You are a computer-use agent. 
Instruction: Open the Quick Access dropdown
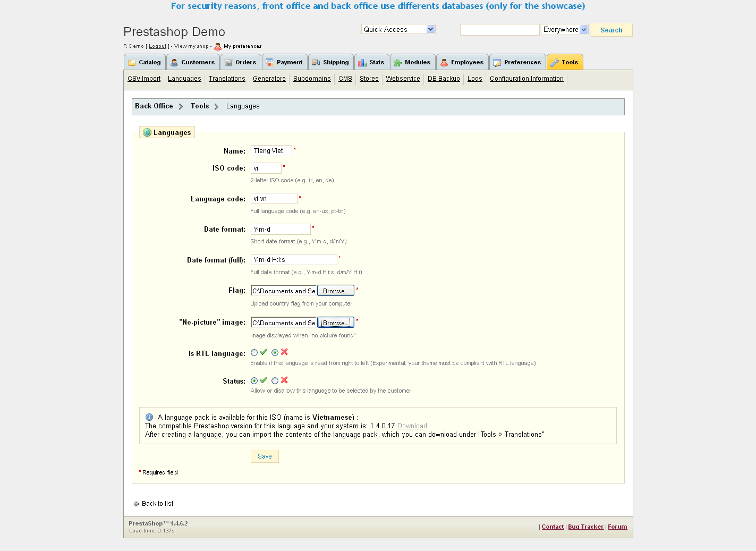[398, 29]
